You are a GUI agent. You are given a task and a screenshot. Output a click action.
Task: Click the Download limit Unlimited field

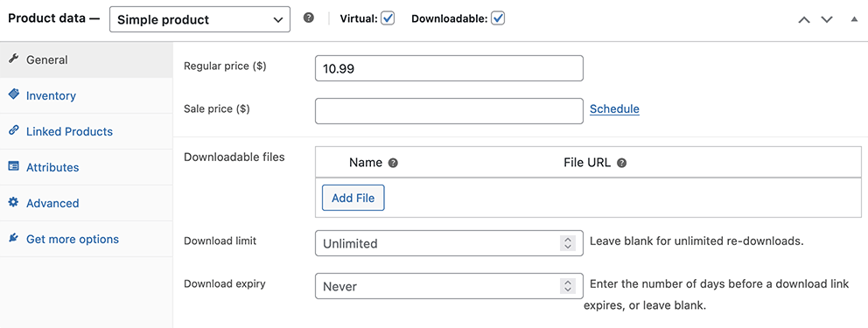pyautogui.click(x=449, y=243)
